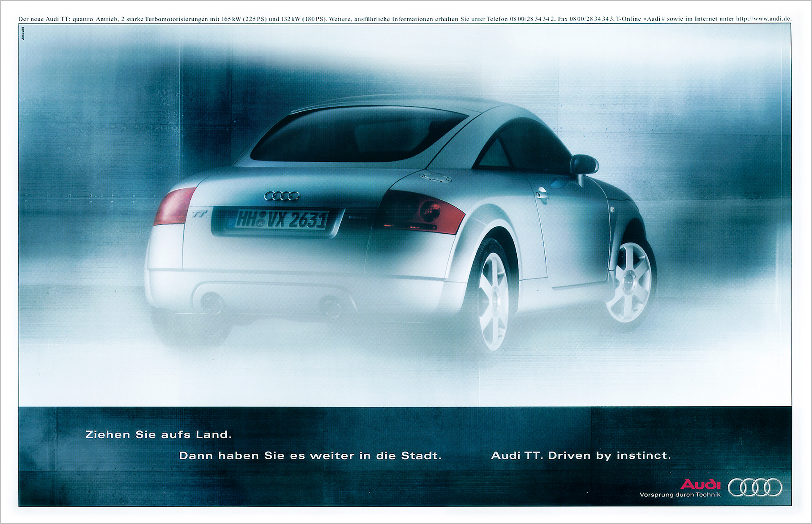Click the round fuel filler cap

click(435, 177)
